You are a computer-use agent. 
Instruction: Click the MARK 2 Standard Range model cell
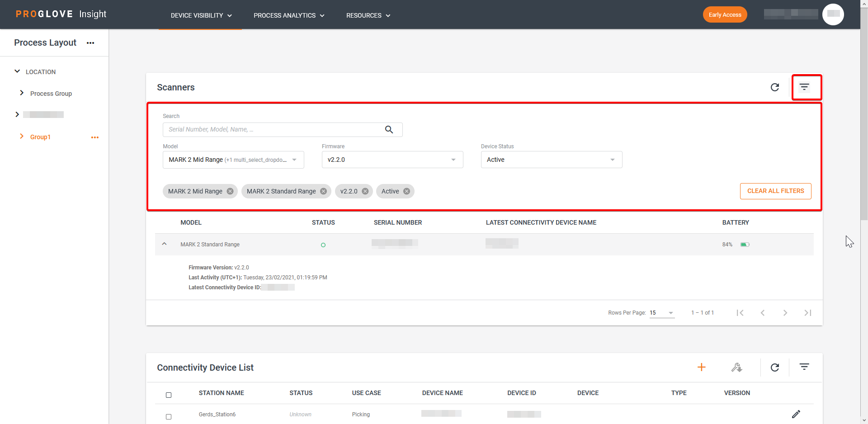click(x=210, y=245)
